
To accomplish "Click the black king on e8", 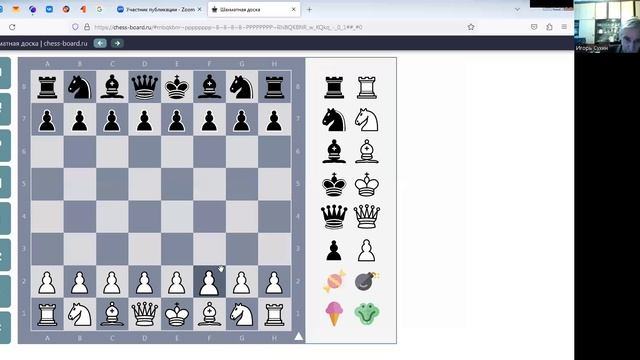I will 177,87.
